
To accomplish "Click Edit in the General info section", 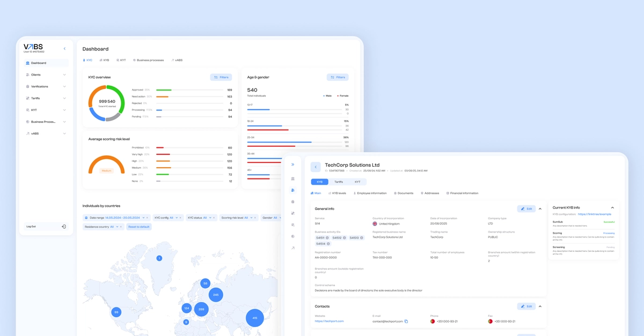I will pyautogui.click(x=526, y=208).
